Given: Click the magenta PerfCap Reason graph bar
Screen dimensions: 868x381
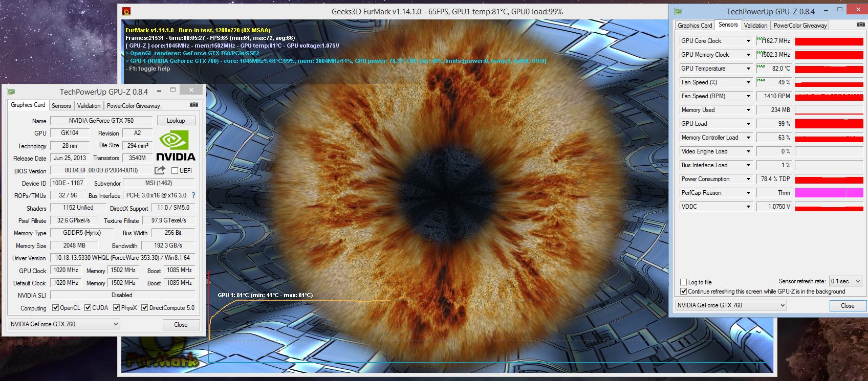Looking at the screenshot, I should click(x=829, y=193).
